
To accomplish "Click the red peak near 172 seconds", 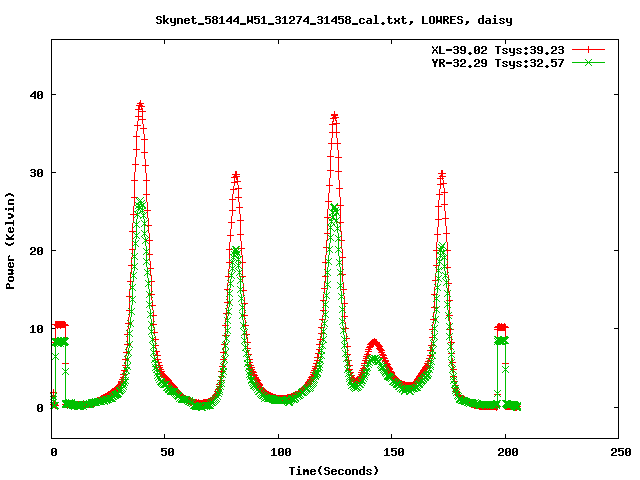I will click(442, 176).
